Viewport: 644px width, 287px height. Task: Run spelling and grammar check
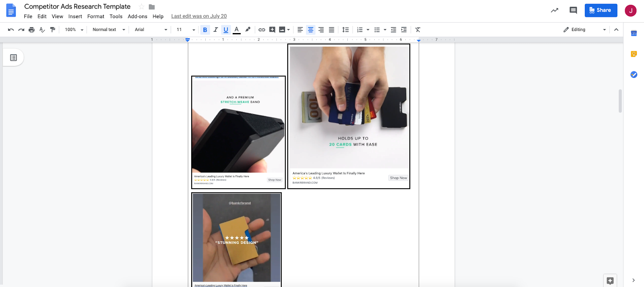[42, 29]
